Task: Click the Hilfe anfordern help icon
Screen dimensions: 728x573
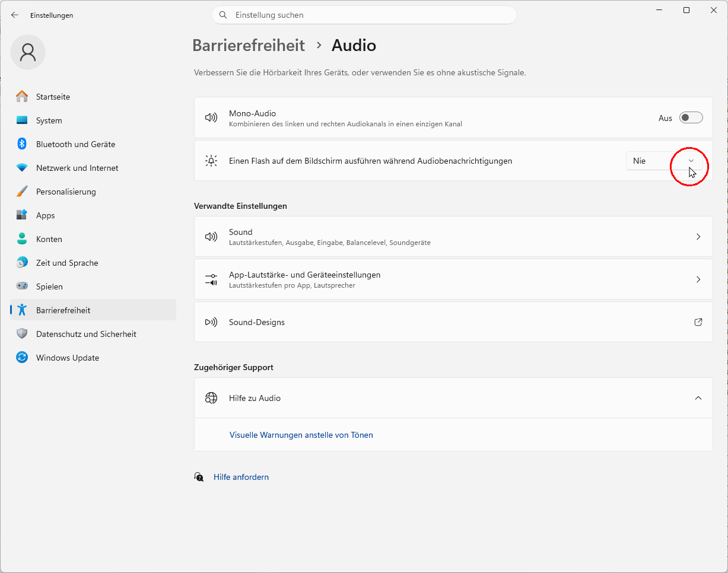Action: (x=199, y=477)
